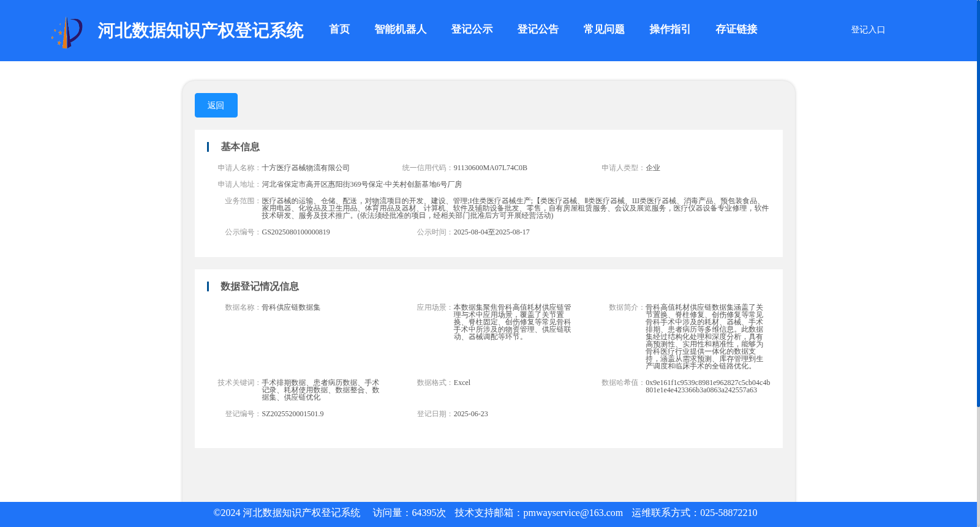The height and width of the screenshot is (527, 980).
Task: Open the 存证链接 menu item
Action: (736, 29)
